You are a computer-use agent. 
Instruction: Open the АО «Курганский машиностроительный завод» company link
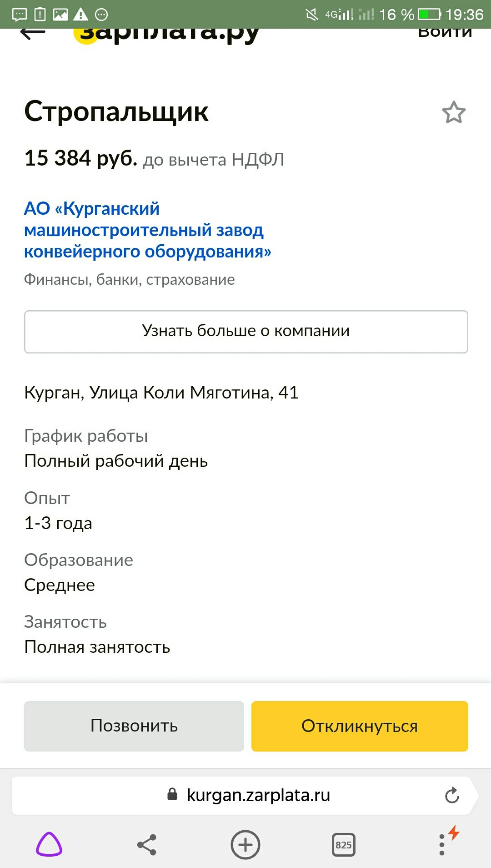(x=147, y=230)
